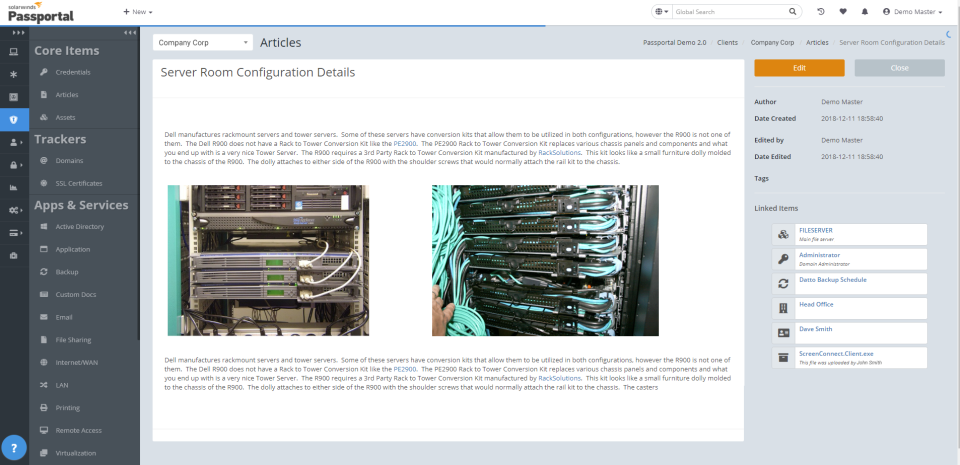This screenshot has width=960, height=465.
Task: Open LAN in the sidebar
Action: click(x=62, y=385)
